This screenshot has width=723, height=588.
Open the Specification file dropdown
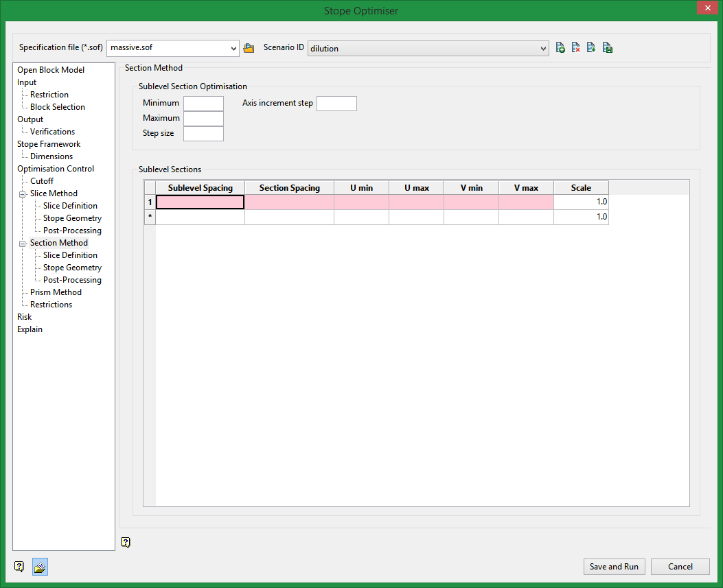pyautogui.click(x=233, y=48)
